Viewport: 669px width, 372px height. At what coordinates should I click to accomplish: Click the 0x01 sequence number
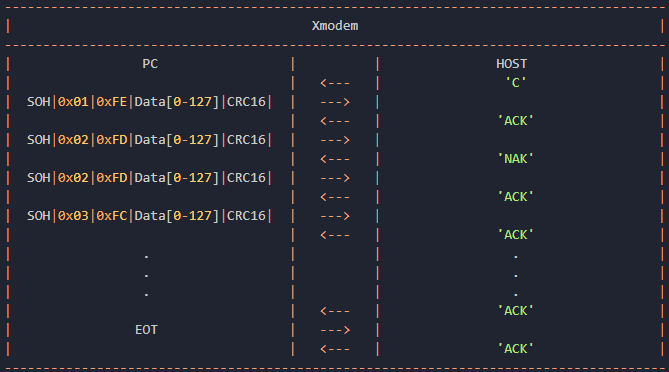pyautogui.click(x=73, y=102)
